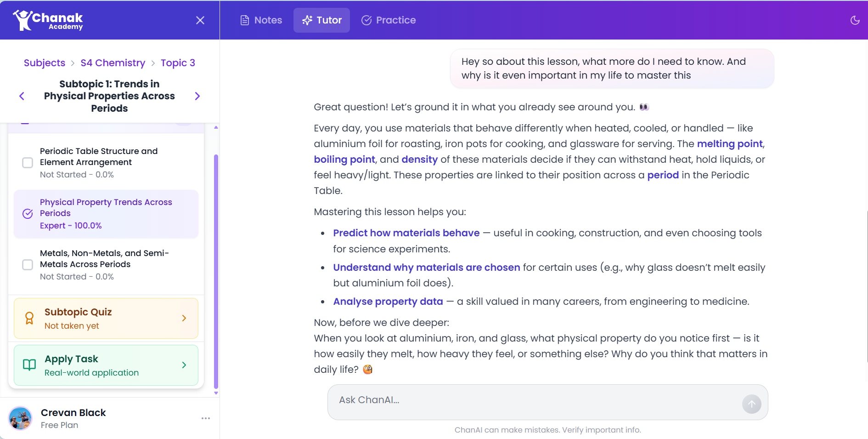Go to next subtopic with right chevron
The width and height of the screenshot is (868, 439).
click(197, 96)
